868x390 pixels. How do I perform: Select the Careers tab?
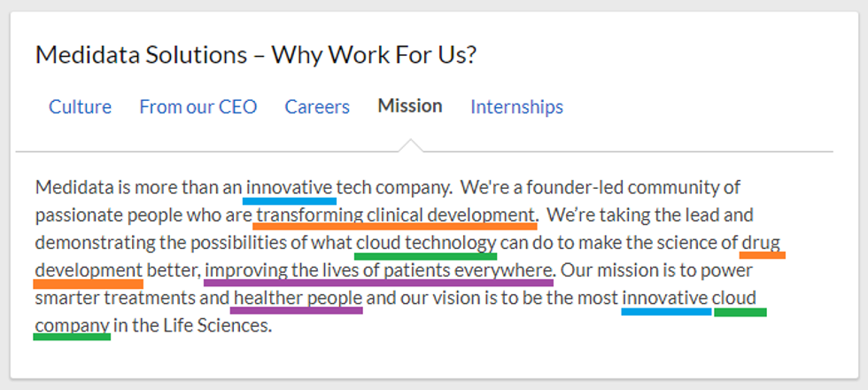click(x=317, y=107)
